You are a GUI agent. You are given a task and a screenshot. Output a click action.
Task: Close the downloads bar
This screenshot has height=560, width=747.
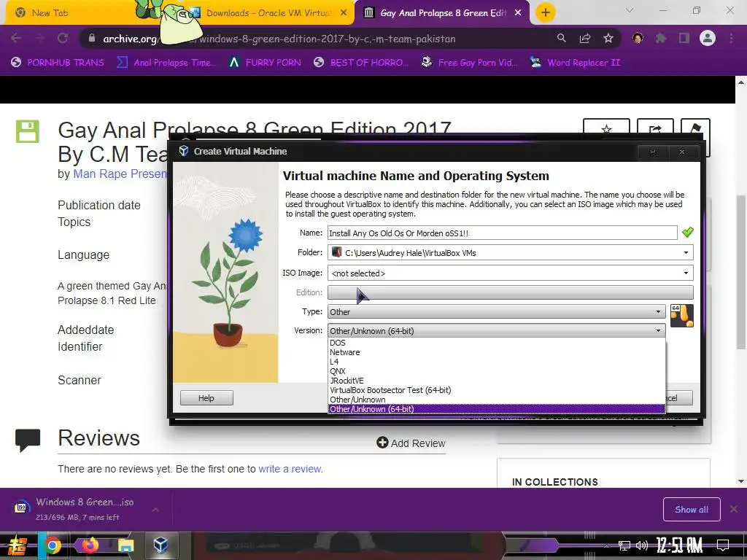pyautogui.click(x=734, y=509)
